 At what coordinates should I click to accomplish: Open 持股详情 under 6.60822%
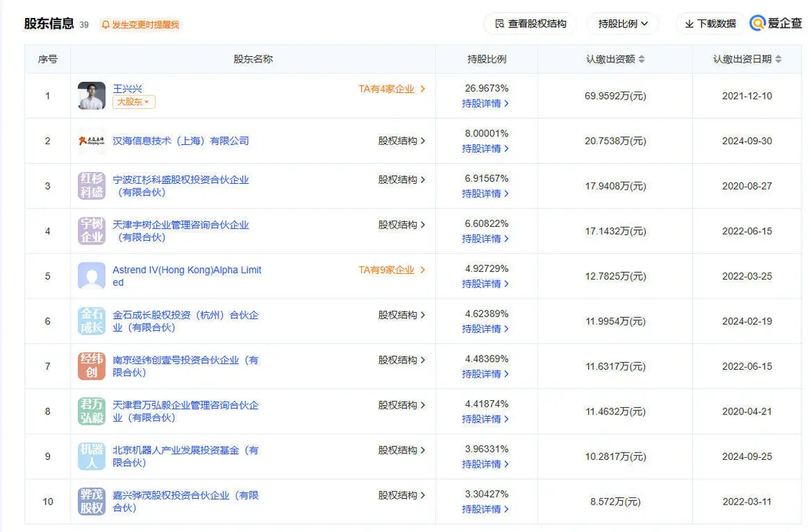pos(485,239)
